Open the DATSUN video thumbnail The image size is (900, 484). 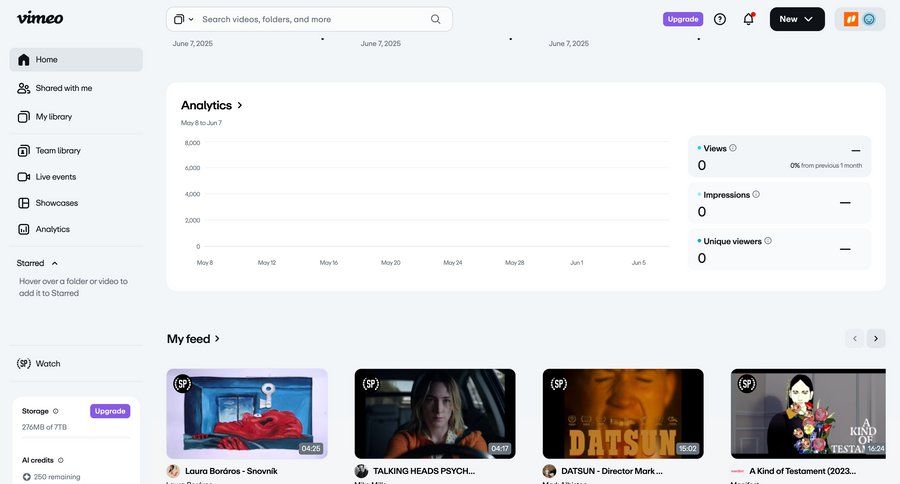pyautogui.click(x=623, y=413)
